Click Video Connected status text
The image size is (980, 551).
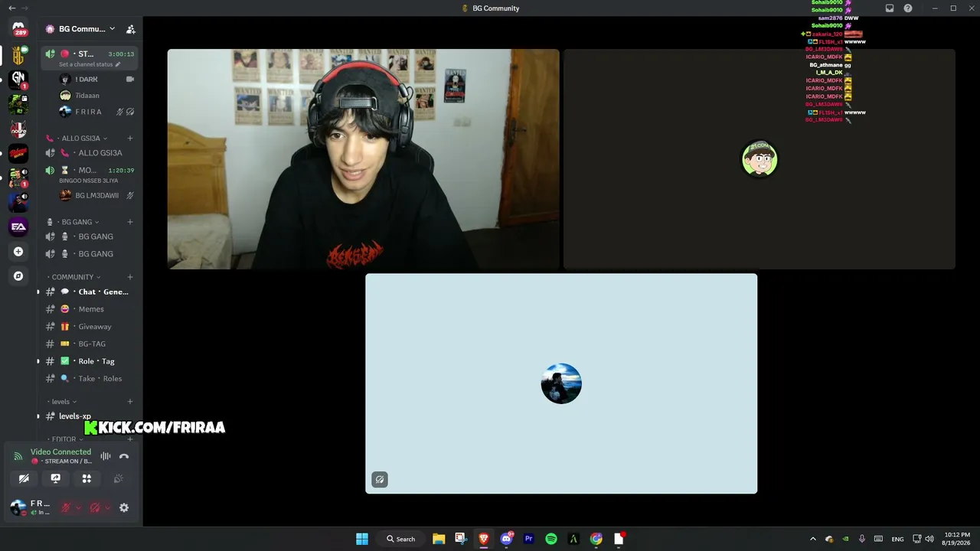(60, 452)
